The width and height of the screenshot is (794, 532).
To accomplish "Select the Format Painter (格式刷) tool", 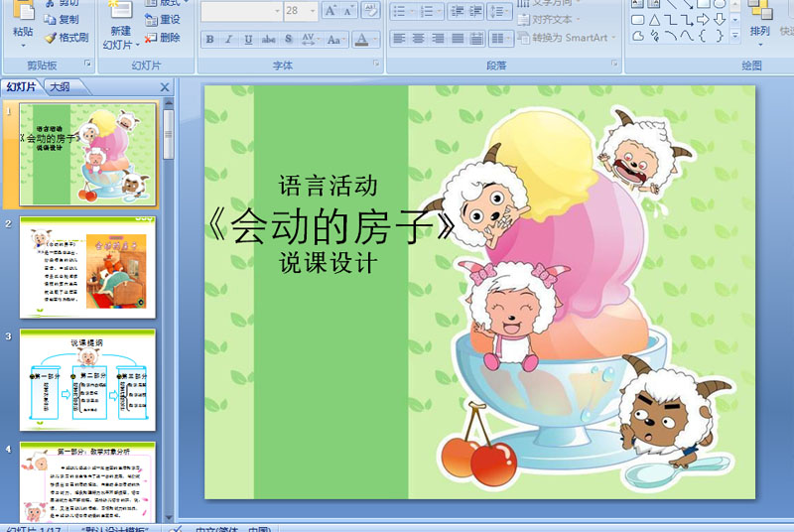I will tap(66, 37).
